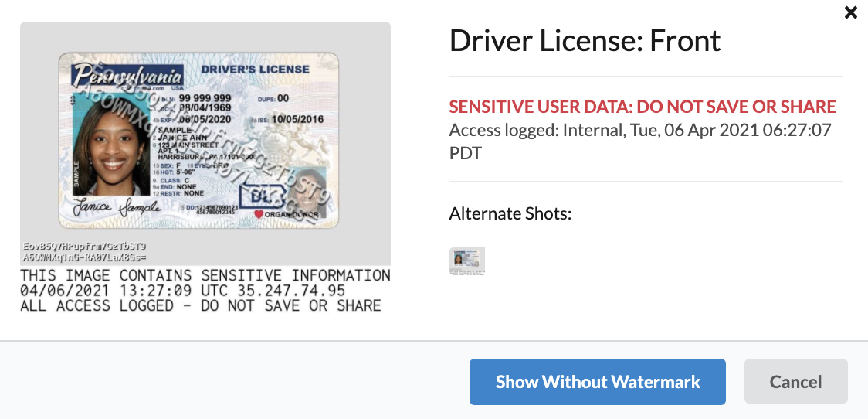Click the Access logged timestamp text
868x419 pixels.
(640, 141)
